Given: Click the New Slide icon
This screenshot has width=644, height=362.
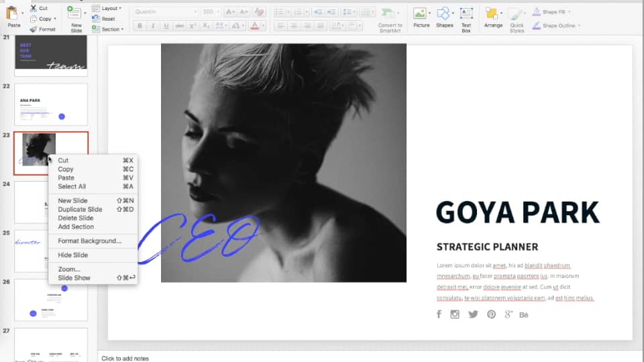Looking at the screenshot, I should tap(74, 13).
